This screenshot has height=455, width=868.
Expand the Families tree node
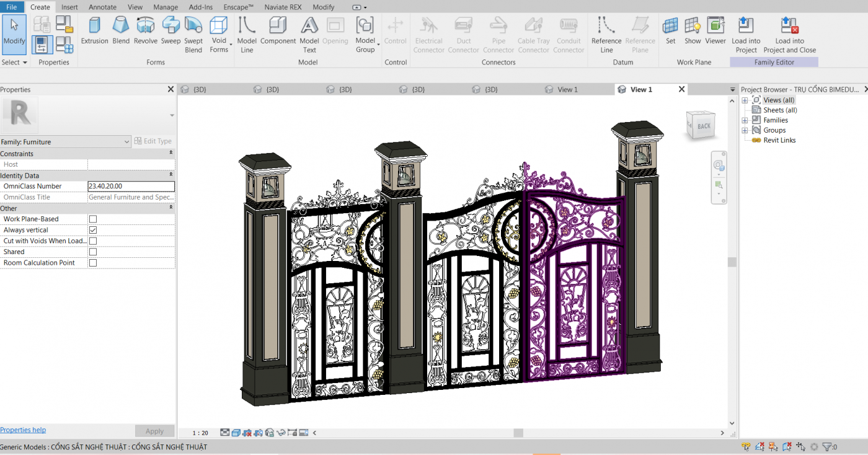[745, 120]
